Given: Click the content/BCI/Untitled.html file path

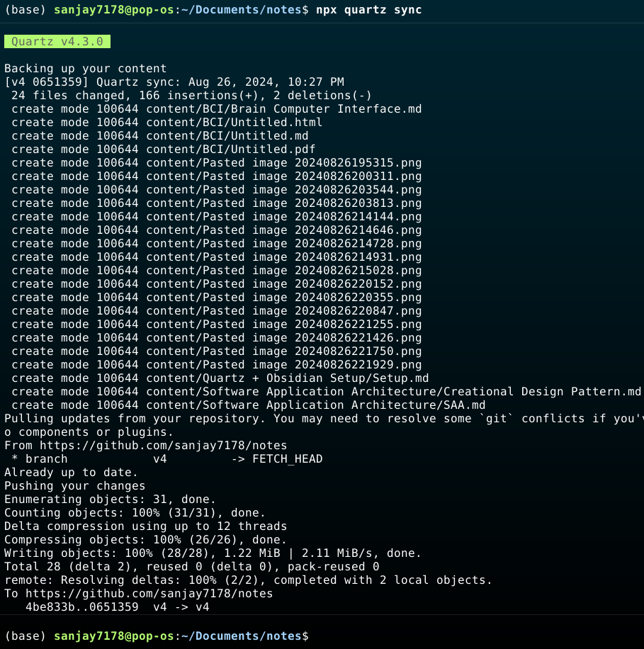Looking at the screenshot, I should tap(234, 123).
